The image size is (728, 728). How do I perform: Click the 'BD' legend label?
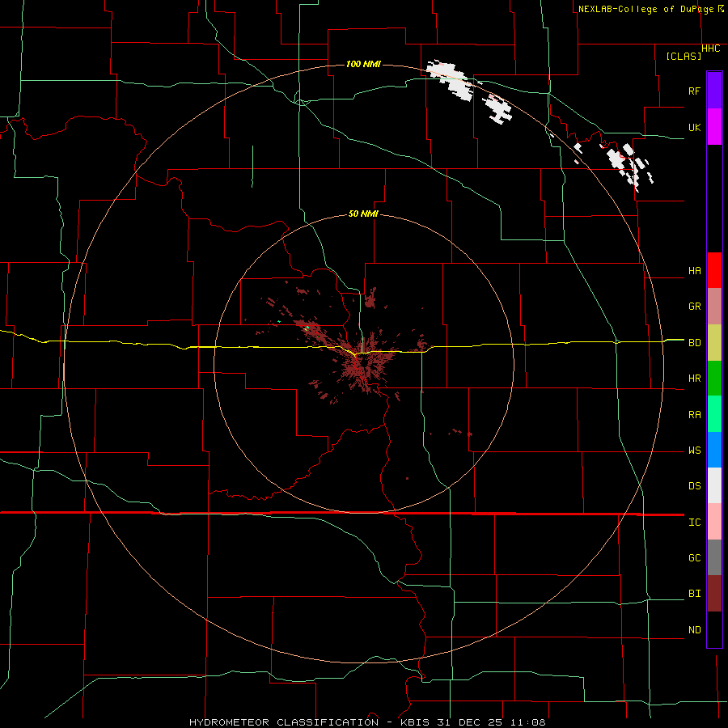[x=694, y=343]
